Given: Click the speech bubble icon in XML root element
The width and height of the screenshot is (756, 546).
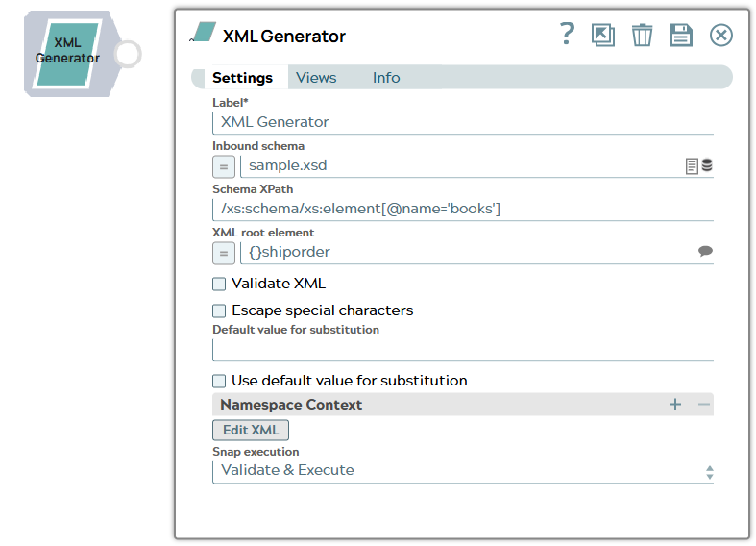Looking at the screenshot, I should [x=705, y=252].
